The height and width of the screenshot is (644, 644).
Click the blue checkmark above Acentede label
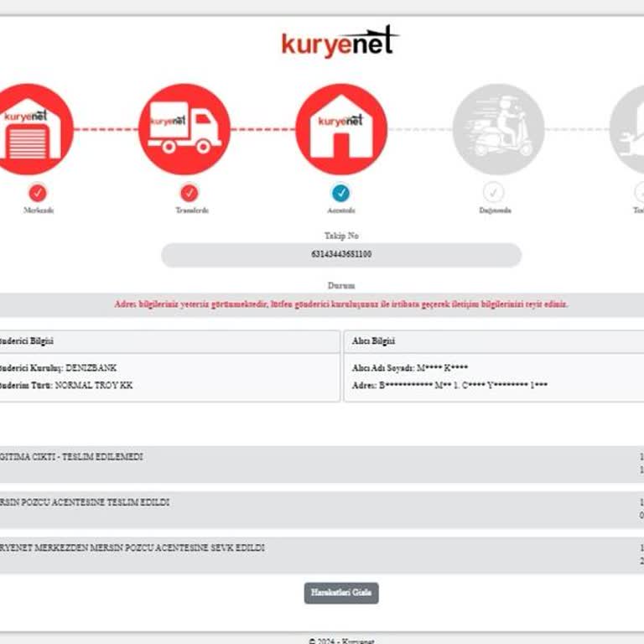tap(341, 193)
